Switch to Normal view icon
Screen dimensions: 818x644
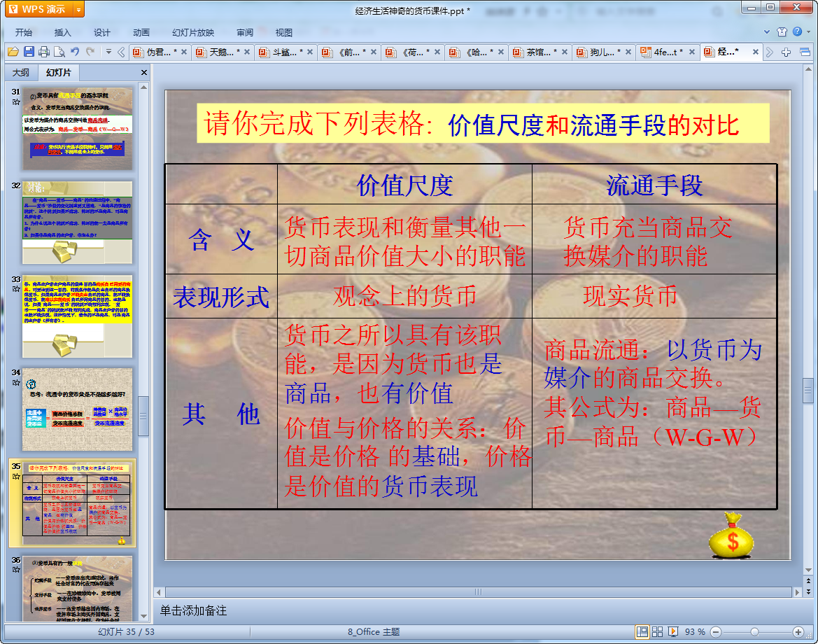(642, 632)
